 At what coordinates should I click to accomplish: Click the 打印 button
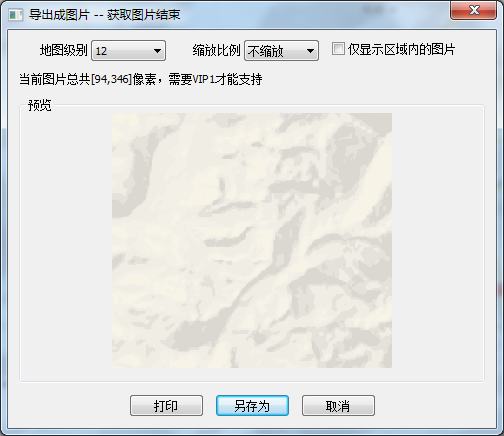[166, 406]
